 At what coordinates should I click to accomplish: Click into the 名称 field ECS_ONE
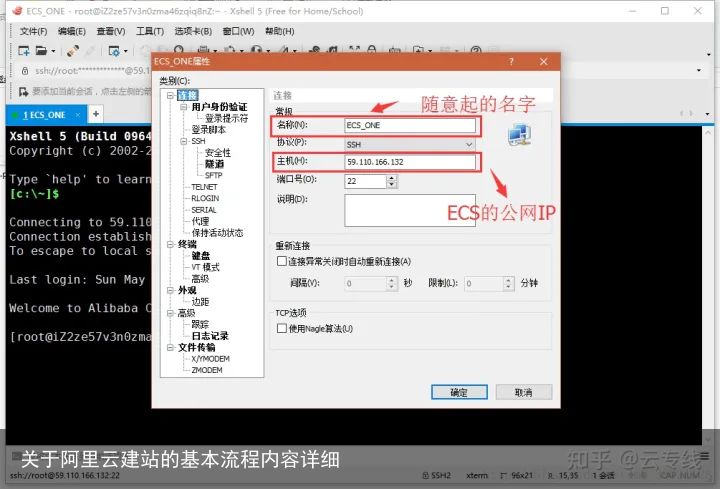click(410, 125)
